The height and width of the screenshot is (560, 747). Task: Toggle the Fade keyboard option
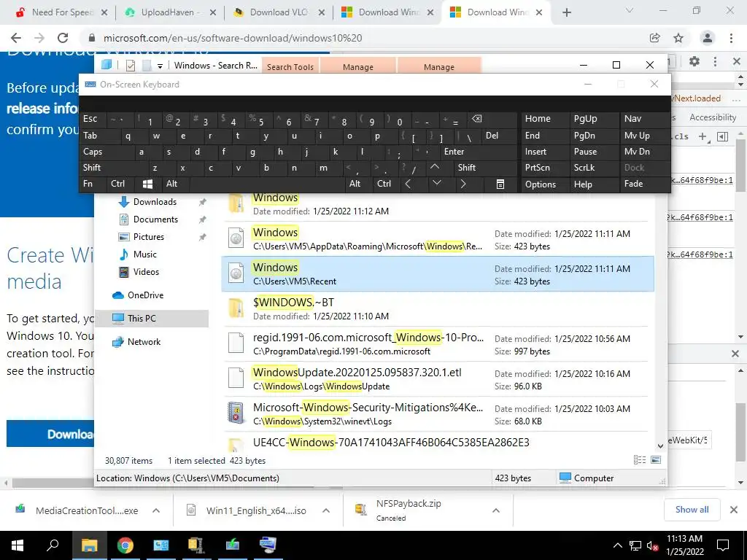coord(634,184)
